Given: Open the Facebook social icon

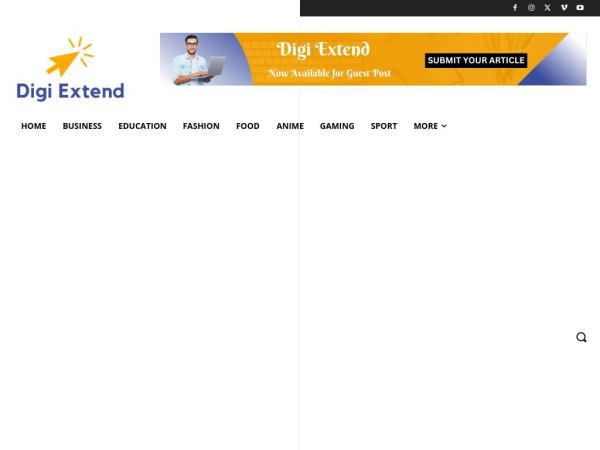Looking at the screenshot, I should [515, 8].
